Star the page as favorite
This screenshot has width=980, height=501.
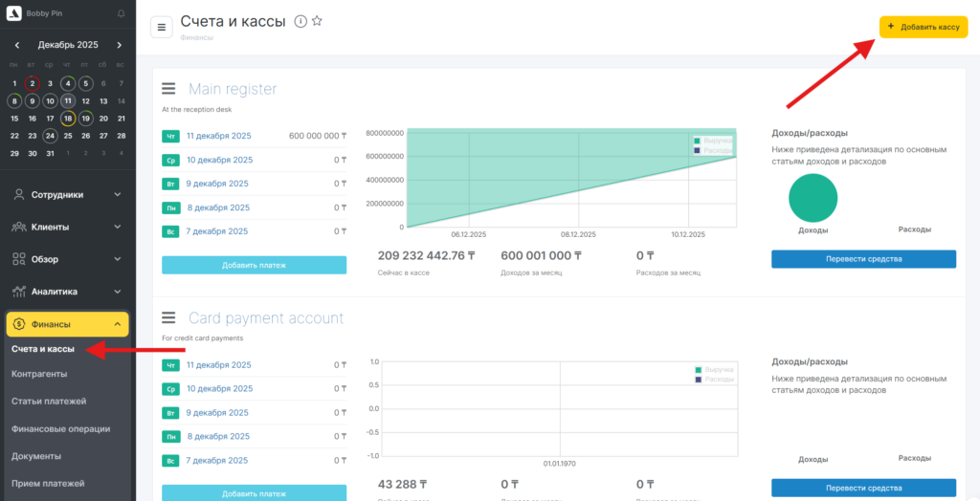(x=317, y=22)
